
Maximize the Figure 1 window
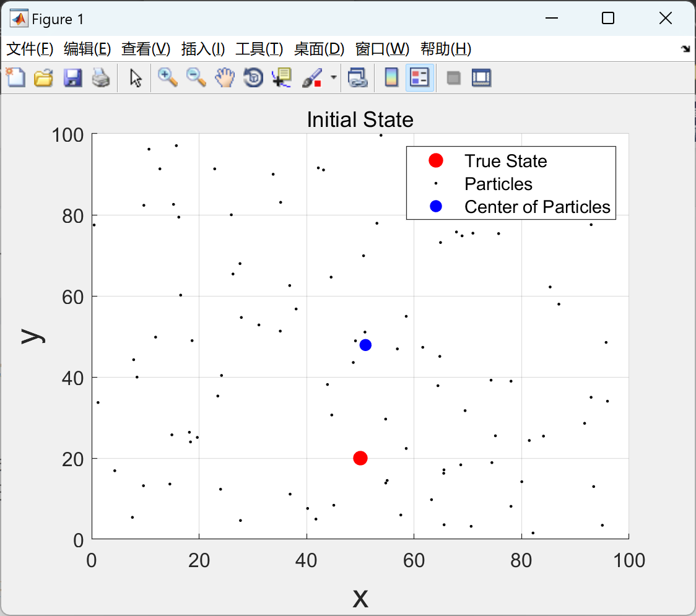(x=607, y=18)
